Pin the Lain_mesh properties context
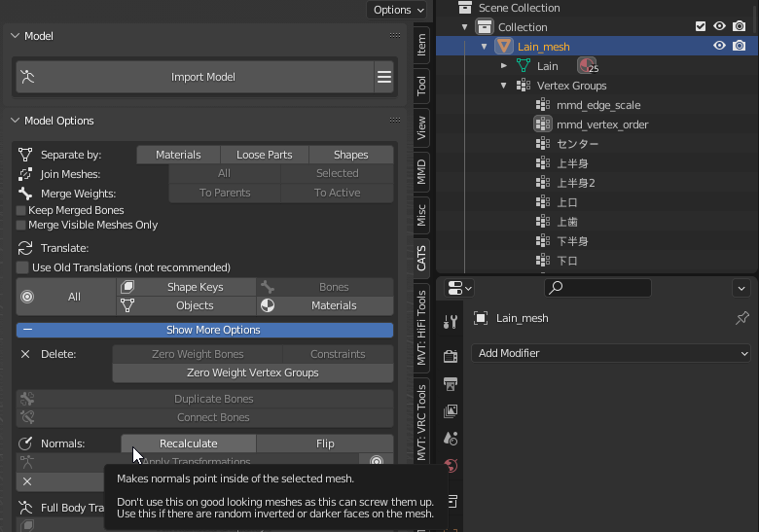This screenshot has height=532, width=759. pyautogui.click(x=742, y=318)
